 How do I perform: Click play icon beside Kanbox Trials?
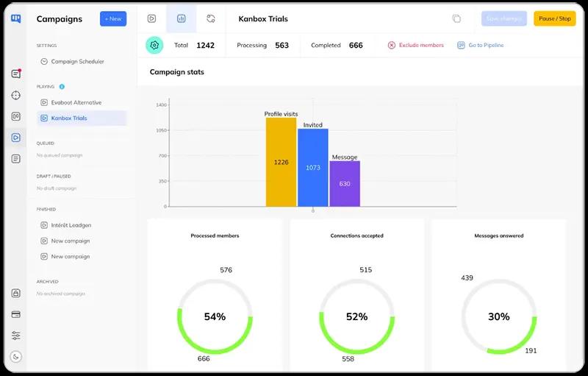click(x=44, y=118)
